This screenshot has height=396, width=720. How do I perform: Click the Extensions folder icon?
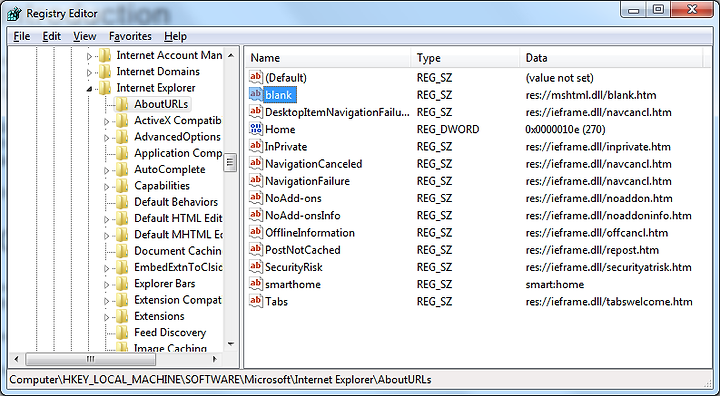(122, 316)
